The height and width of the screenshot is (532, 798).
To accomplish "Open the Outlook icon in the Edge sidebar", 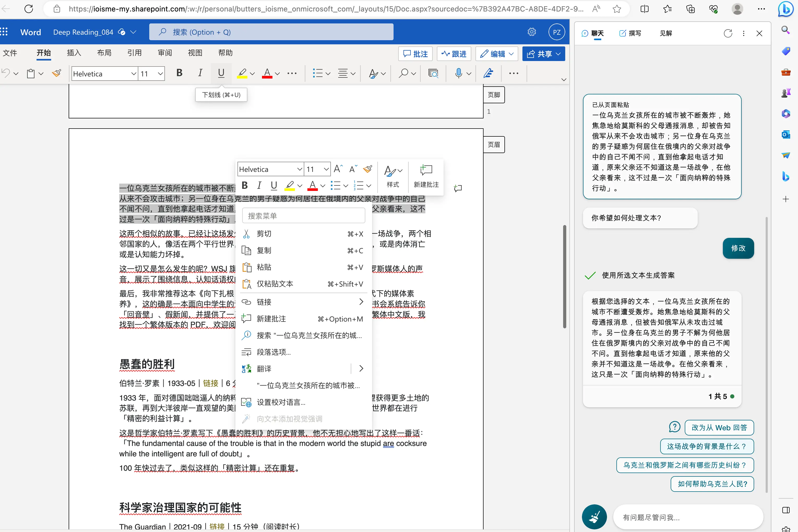I will tap(786, 135).
